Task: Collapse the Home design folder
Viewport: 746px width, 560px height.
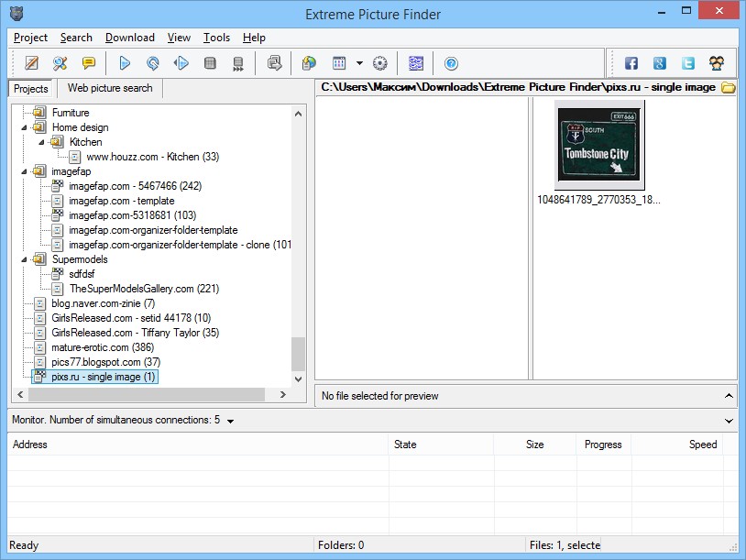Action: 24,127
